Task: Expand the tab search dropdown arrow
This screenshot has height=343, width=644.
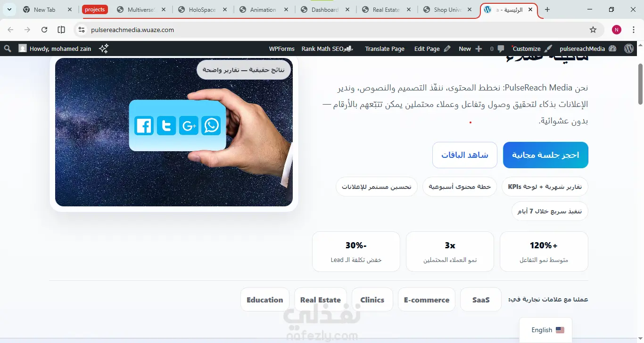Action: [x=9, y=9]
